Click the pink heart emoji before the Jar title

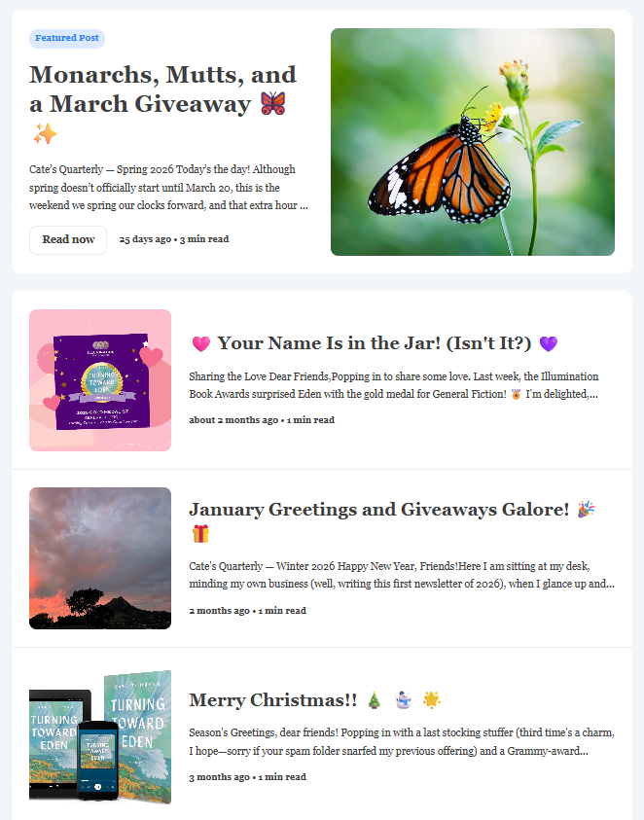pyautogui.click(x=201, y=343)
